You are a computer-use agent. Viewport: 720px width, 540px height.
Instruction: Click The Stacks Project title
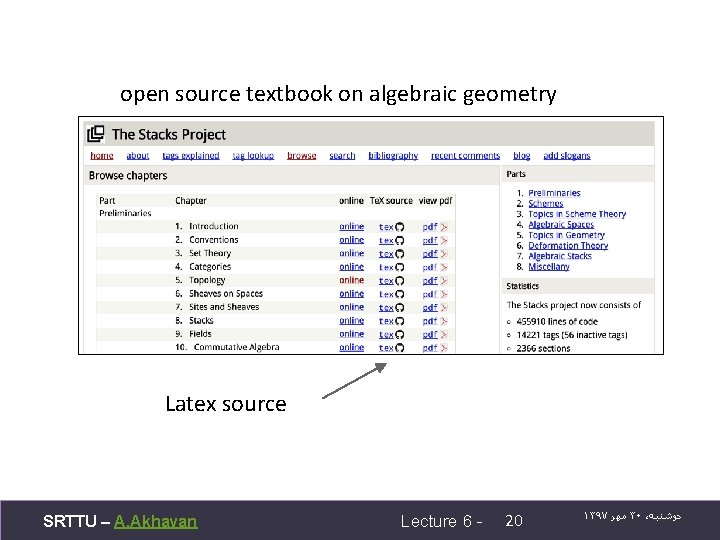[x=169, y=135]
